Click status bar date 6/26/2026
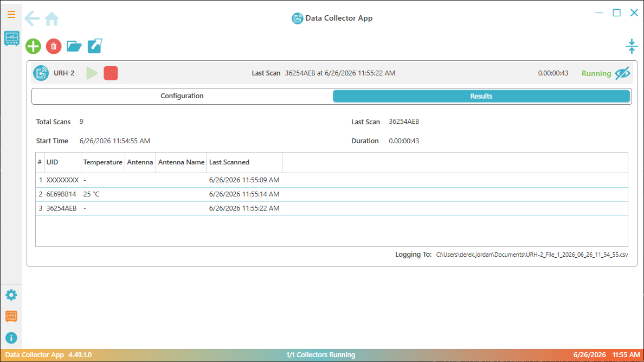Screen dimensions: 644x362 pyautogui.click(x=589, y=354)
